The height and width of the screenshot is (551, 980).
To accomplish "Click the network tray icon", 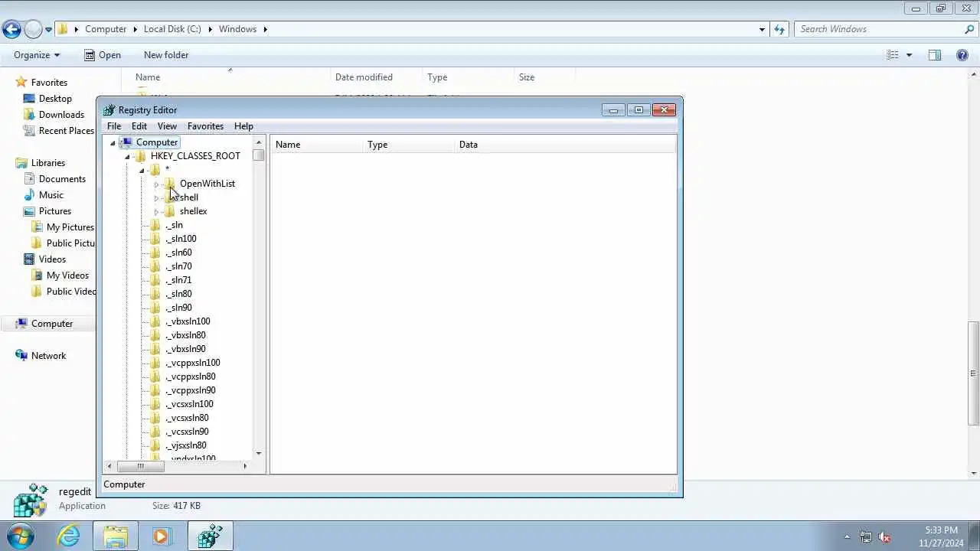I will point(866,536).
